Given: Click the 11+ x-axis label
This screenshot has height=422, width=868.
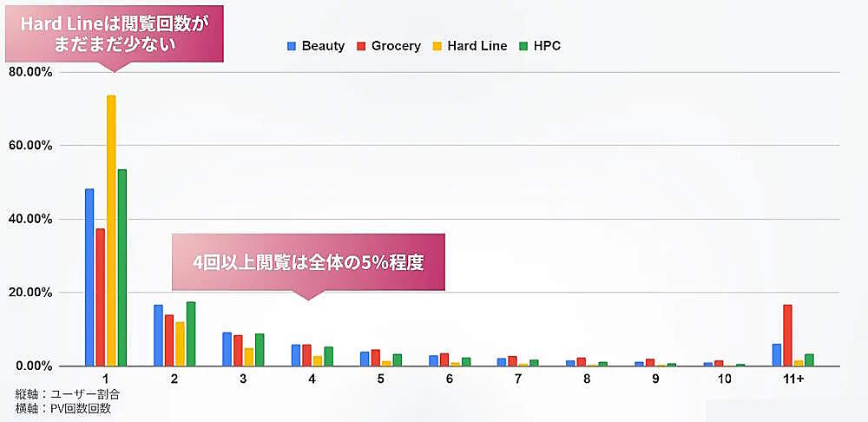Looking at the screenshot, I should pyautogui.click(x=793, y=380).
